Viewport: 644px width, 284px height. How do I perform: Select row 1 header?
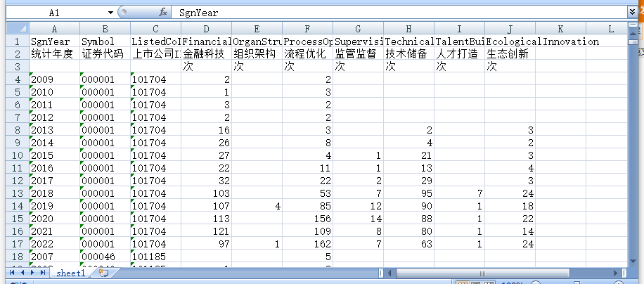pyautogui.click(x=18, y=41)
